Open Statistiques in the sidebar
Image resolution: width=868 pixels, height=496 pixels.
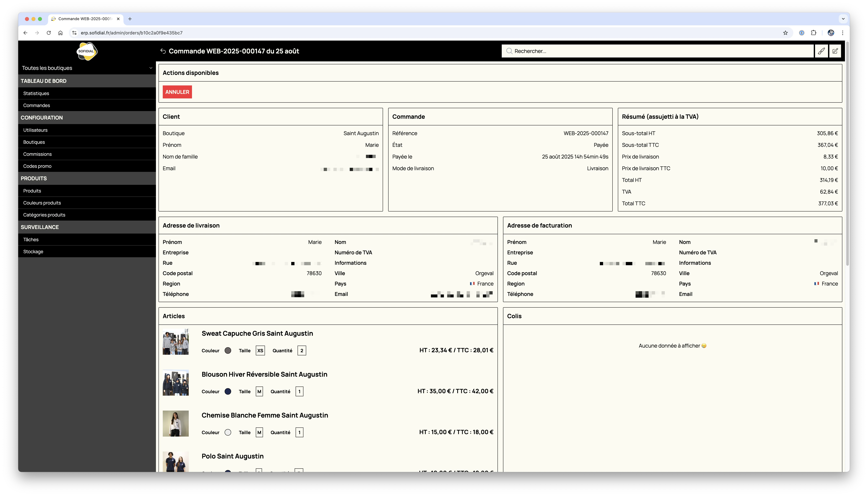pyautogui.click(x=87, y=93)
